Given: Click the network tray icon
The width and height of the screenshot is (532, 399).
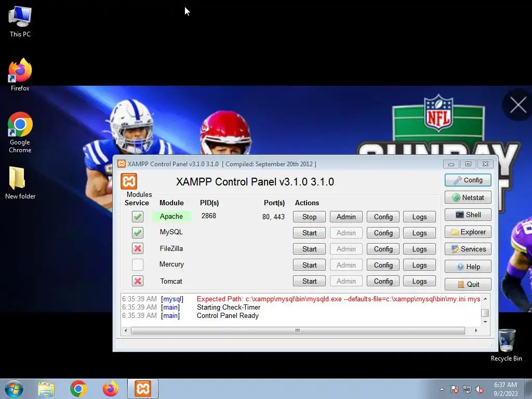Looking at the screenshot, I should coord(467,390).
